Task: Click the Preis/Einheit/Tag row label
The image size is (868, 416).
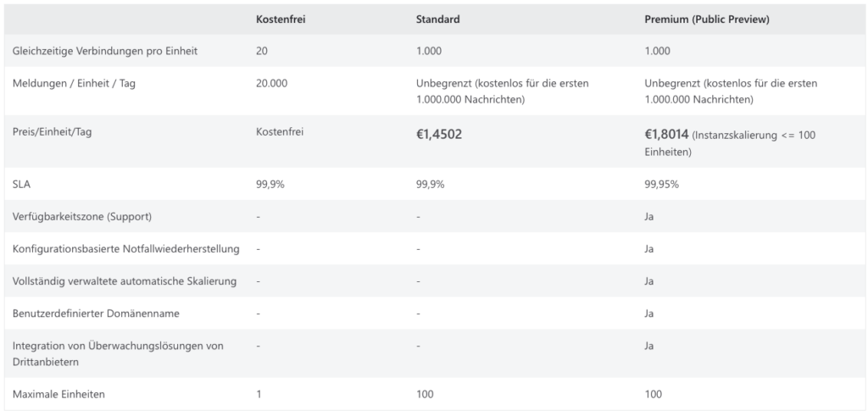Action: pos(52,133)
